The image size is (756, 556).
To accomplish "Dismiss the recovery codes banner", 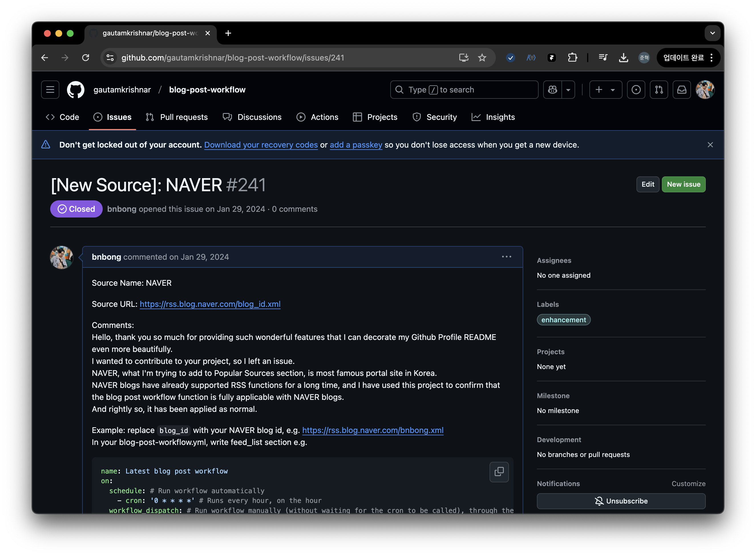I will point(710,145).
